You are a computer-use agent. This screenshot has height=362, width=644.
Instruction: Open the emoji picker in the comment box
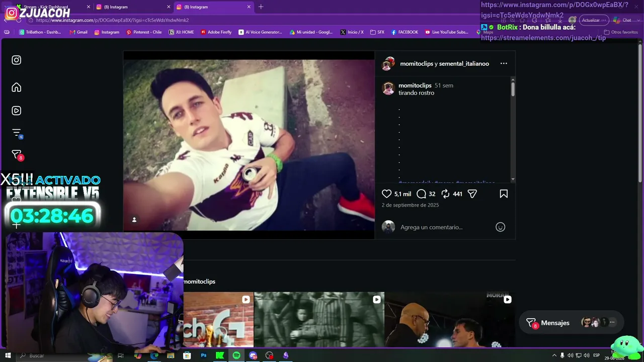point(500,227)
